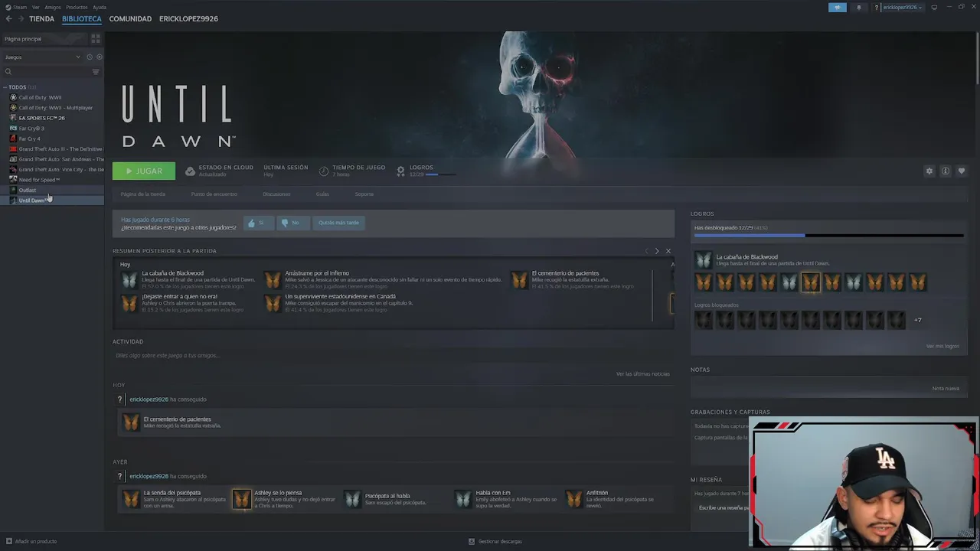Open the Ayuda menu
Image resolution: width=980 pixels, height=551 pixels.
tap(100, 7)
